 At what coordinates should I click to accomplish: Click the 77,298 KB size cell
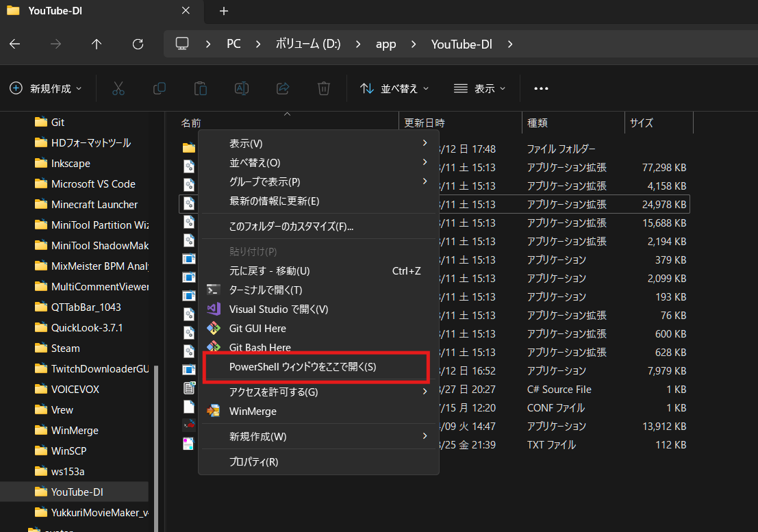coord(664,168)
